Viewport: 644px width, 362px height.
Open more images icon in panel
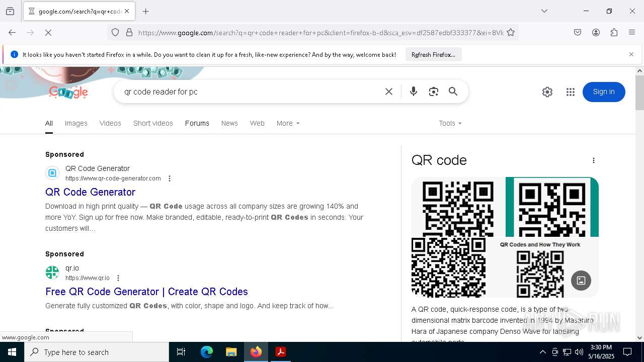tap(581, 281)
